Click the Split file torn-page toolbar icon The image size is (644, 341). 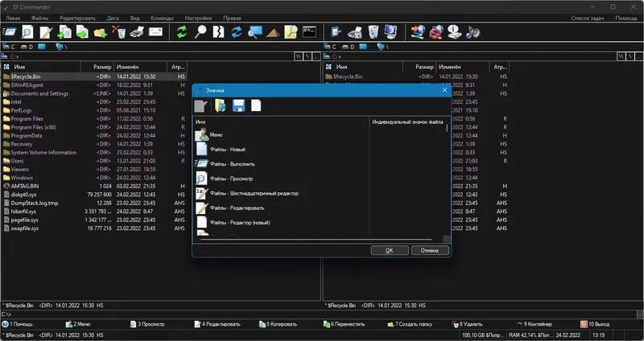click(218, 32)
